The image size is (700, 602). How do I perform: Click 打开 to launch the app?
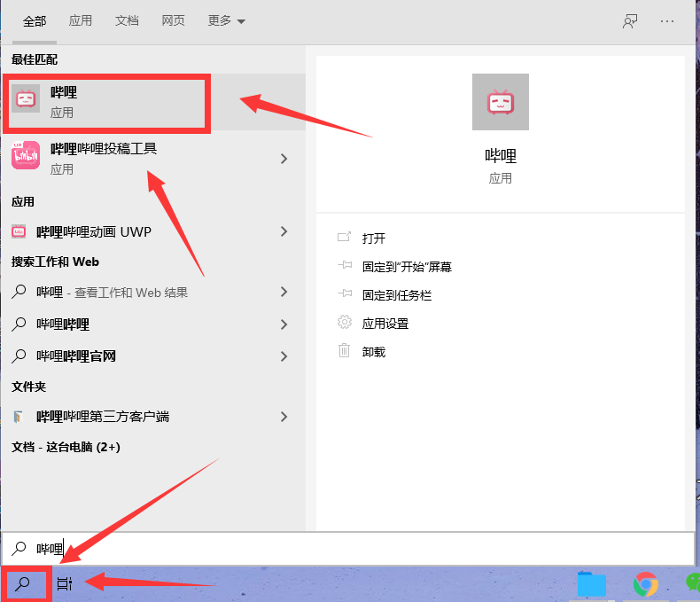click(374, 238)
